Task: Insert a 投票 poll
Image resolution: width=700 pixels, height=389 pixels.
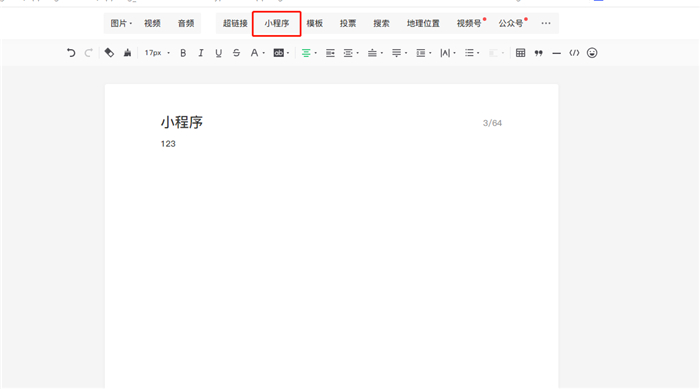Action: click(x=348, y=23)
